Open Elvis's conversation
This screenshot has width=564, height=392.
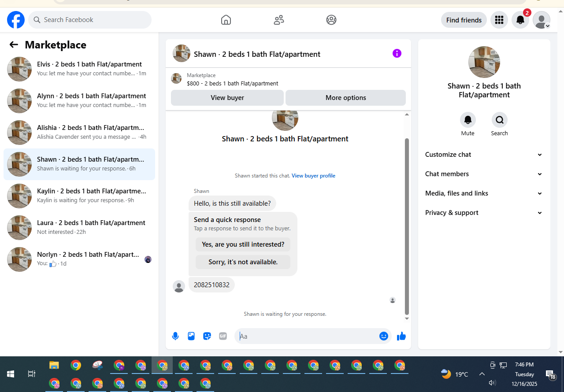pyautogui.click(x=79, y=69)
